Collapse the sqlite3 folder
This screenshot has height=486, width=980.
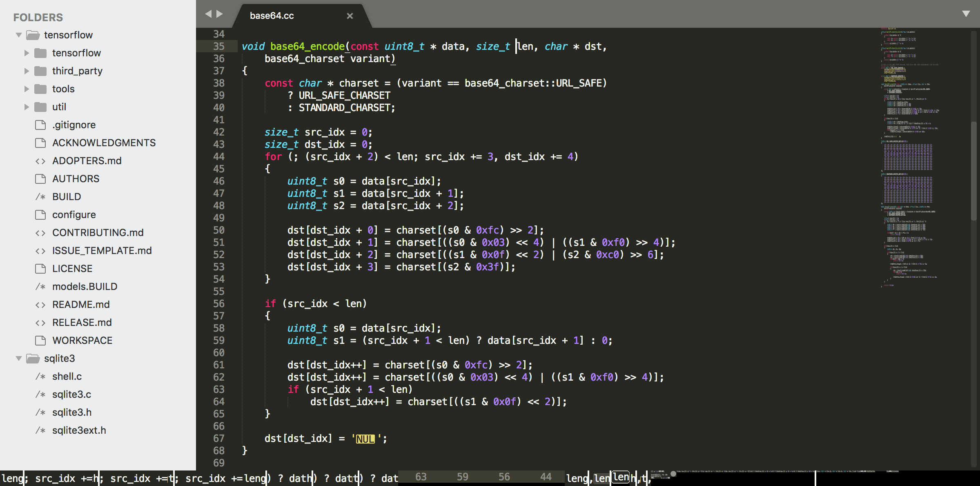pyautogui.click(x=18, y=358)
